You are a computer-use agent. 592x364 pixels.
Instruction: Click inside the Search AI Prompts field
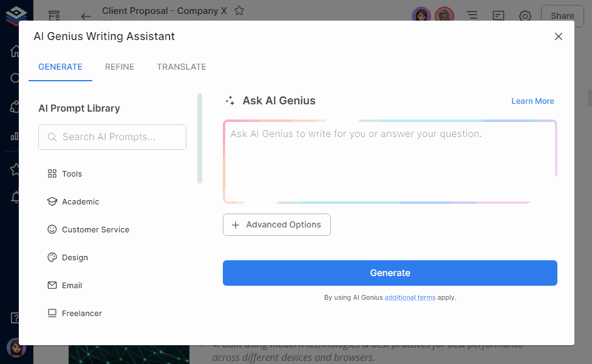[x=112, y=137]
